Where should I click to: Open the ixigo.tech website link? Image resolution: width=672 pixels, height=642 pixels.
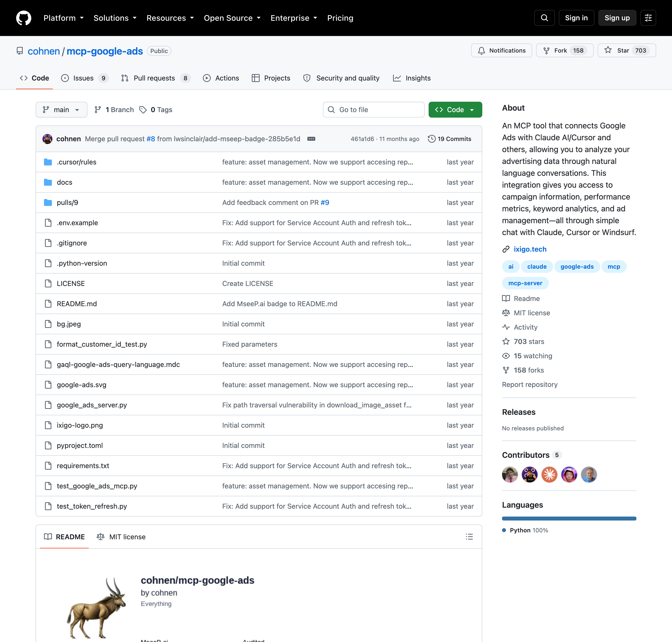tap(530, 249)
